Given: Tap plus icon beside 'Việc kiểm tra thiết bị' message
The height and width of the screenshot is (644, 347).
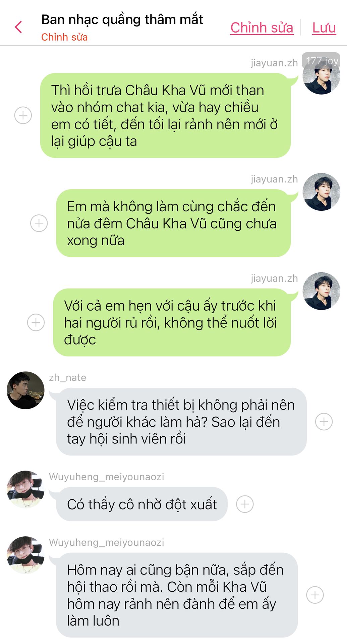Looking at the screenshot, I should point(324,422).
